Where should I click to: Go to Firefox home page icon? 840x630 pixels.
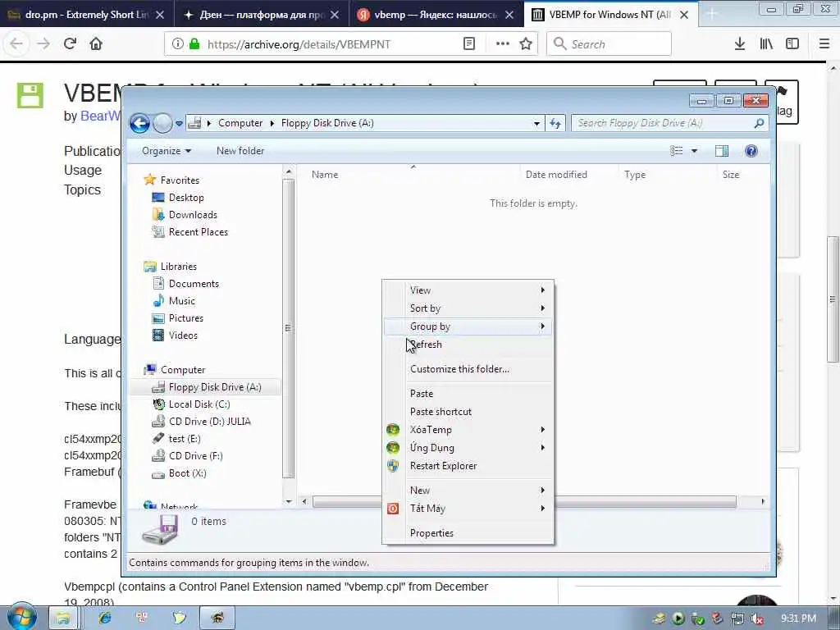pyautogui.click(x=96, y=44)
